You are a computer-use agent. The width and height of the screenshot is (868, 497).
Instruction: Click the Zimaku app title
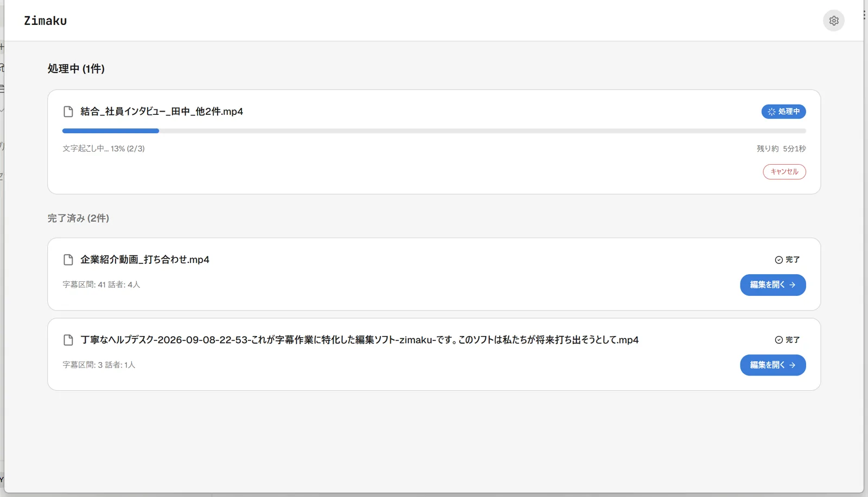(x=46, y=21)
